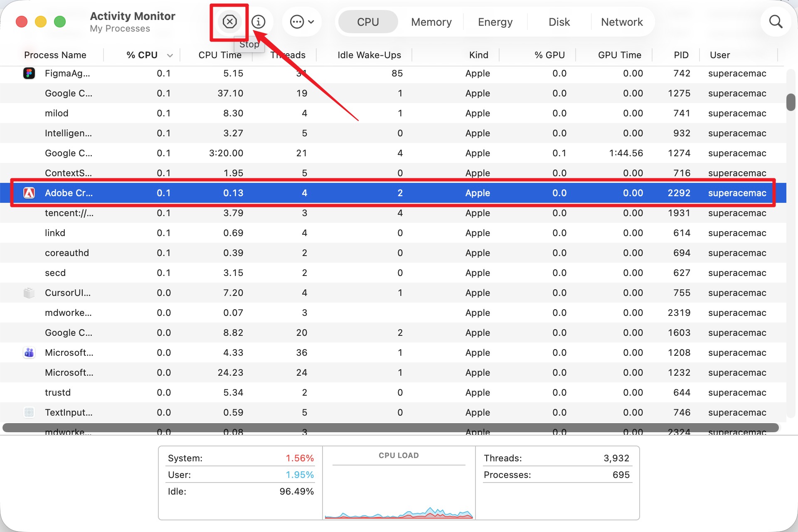Image resolution: width=798 pixels, height=532 pixels.
Task: Sort by Idle Wake-Ups column
Action: [x=369, y=55]
